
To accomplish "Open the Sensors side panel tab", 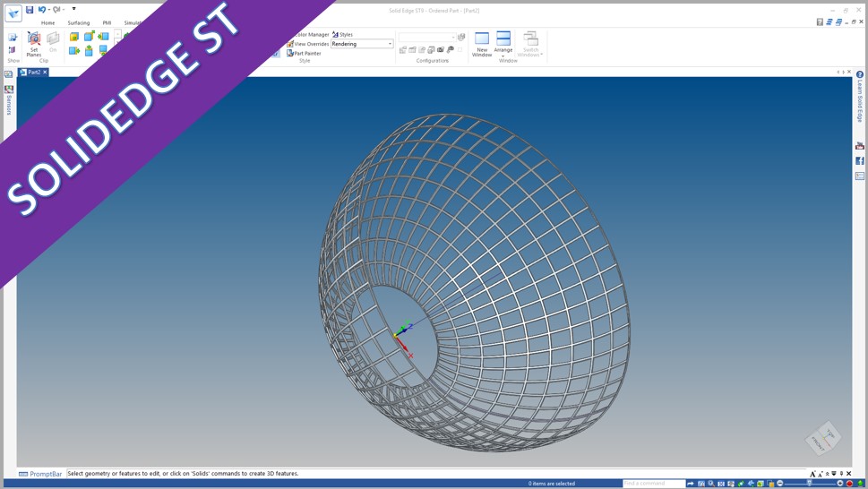I will [9, 100].
